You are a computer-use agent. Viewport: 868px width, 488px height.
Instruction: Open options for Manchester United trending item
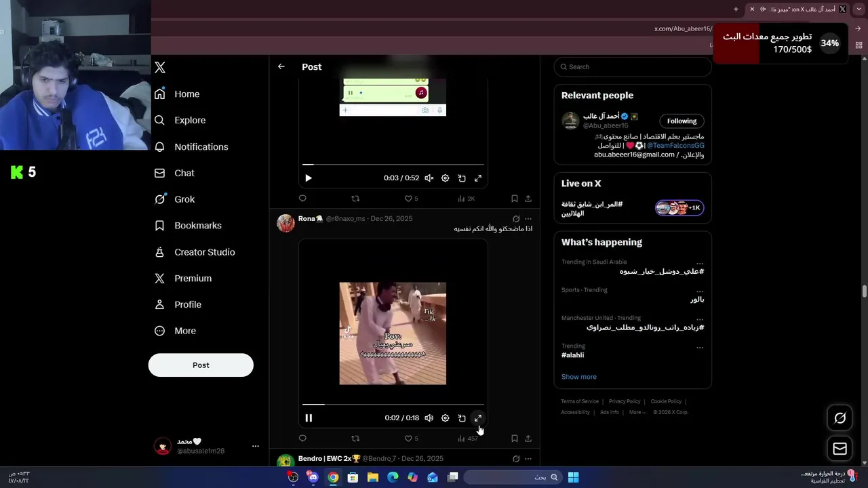pyautogui.click(x=700, y=319)
